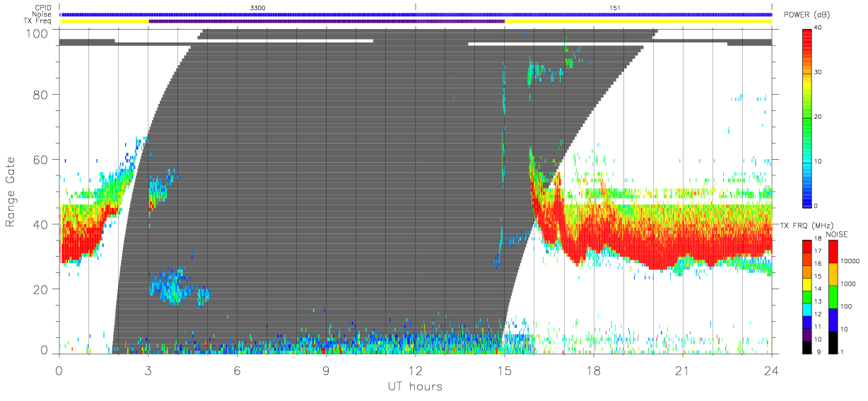Click the 13 label on the TX FRQ scale
The image size is (868, 401).
pos(818,301)
